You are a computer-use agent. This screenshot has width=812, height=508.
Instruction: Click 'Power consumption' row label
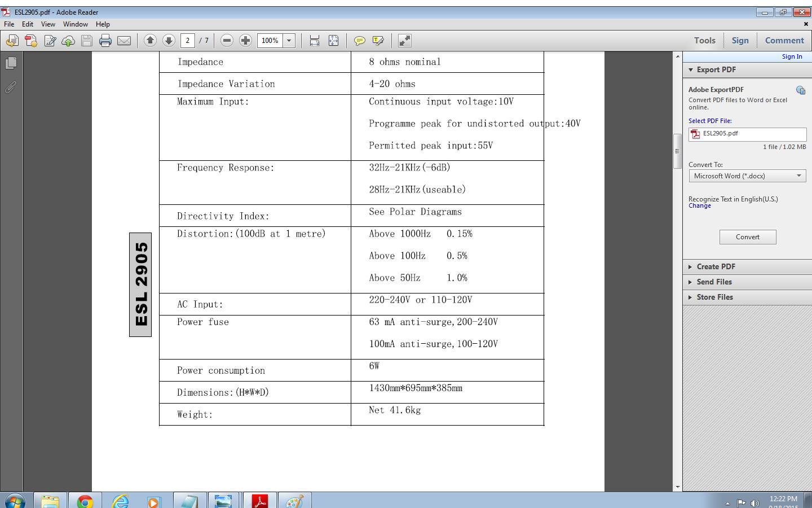click(221, 371)
